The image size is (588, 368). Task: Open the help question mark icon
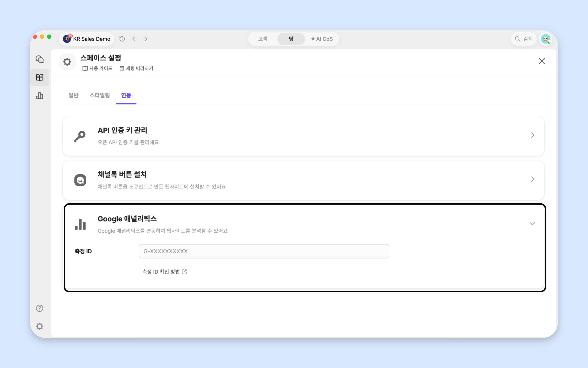coord(40,308)
